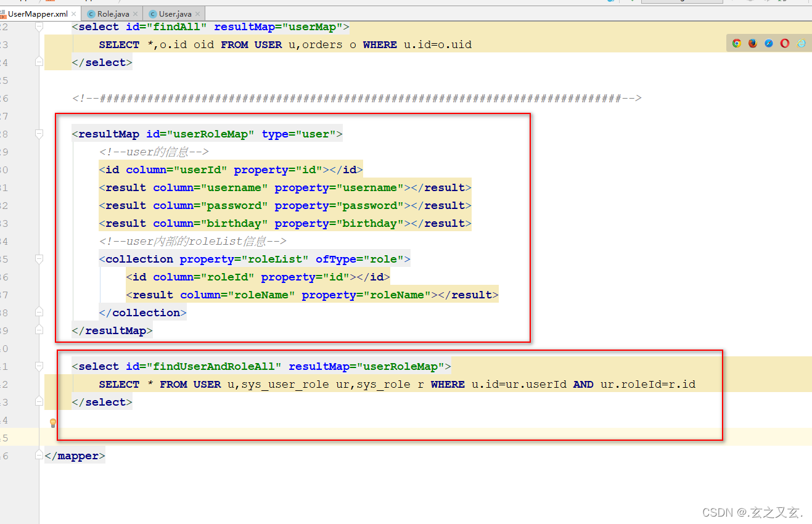This screenshot has height=524, width=812.
Task: Collapse fold at closing mapper tag
Action: pyautogui.click(x=39, y=455)
